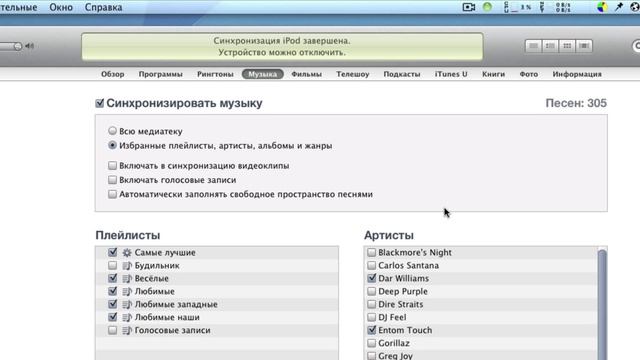This screenshot has width=640, height=360.
Task: Uncheck the Весёлые playlist checkbox
Action: pyautogui.click(x=113, y=278)
